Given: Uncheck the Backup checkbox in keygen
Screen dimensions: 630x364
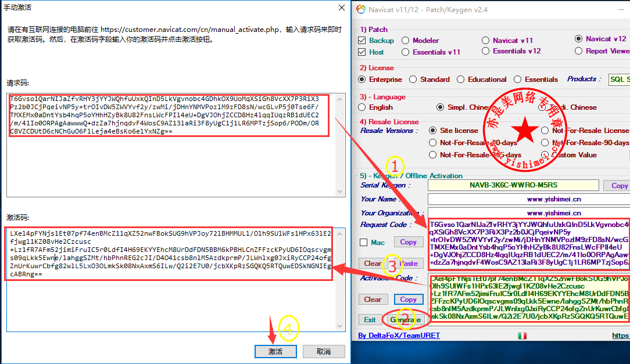Looking at the screenshot, I should pyautogui.click(x=362, y=41).
